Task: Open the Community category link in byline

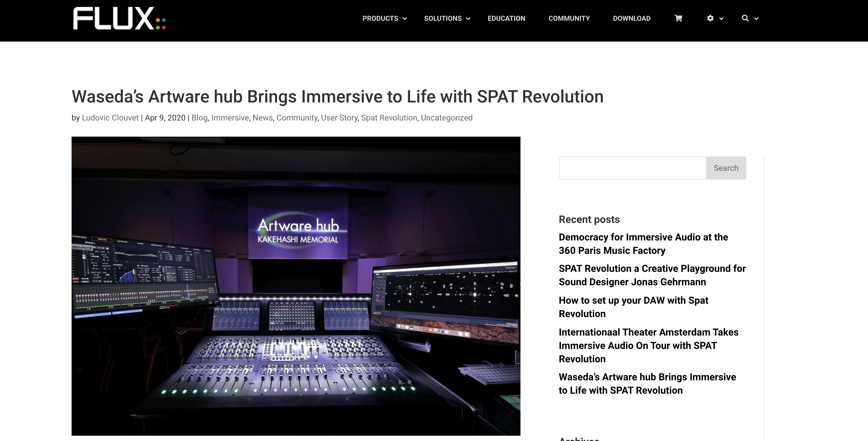Action: tap(297, 118)
